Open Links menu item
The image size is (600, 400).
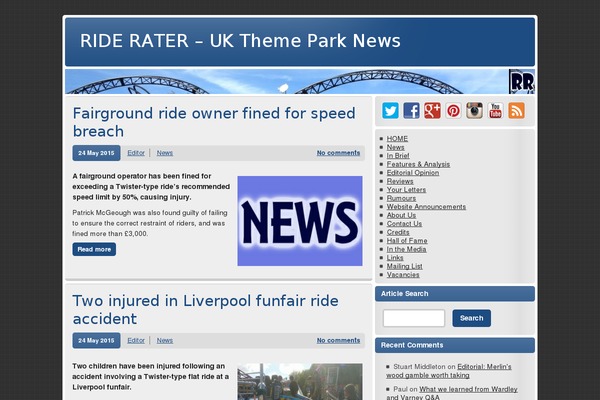pyautogui.click(x=395, y=258)
